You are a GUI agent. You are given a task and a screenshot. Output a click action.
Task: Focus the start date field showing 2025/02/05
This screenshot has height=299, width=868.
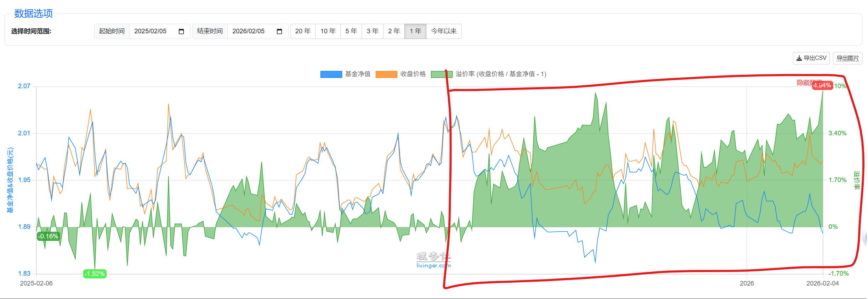pos(160,31)
